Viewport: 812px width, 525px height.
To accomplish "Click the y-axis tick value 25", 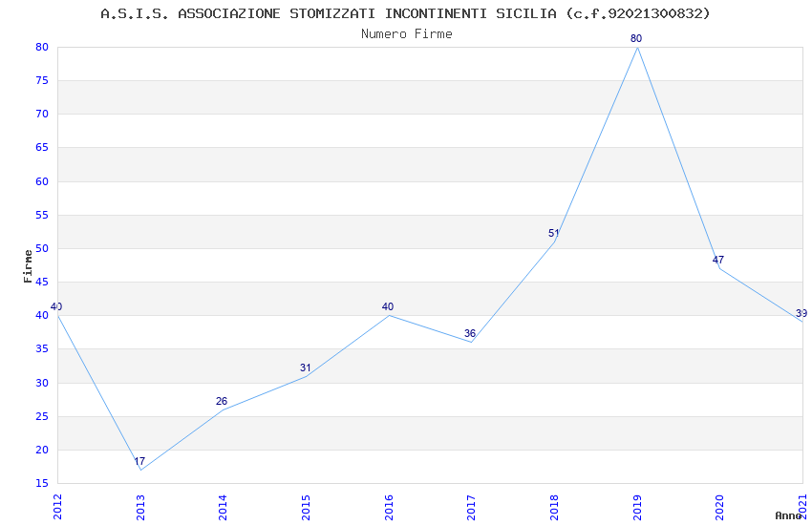I will click(42, 417).
